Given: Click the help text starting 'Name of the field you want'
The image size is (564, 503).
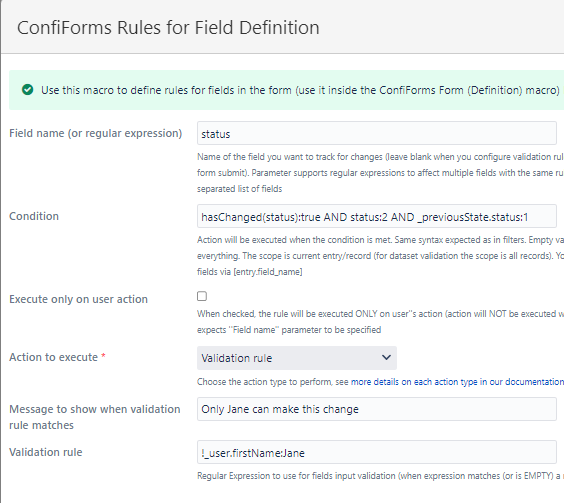Looking at the screenshot, I should pyautogui.click(x=380, y=173).
